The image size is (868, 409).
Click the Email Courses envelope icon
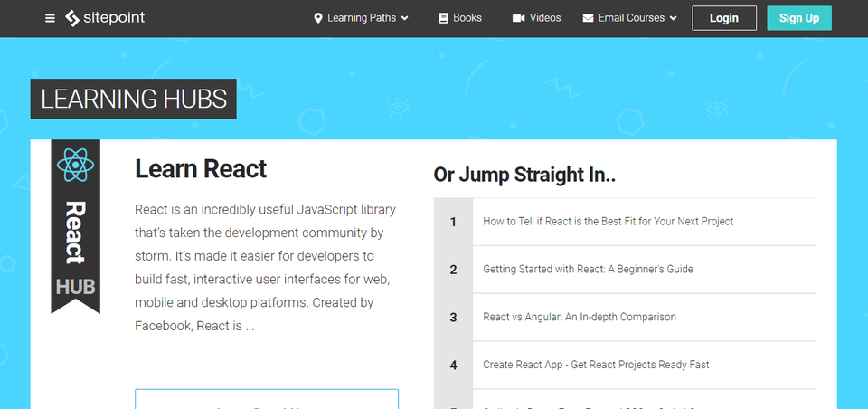pos(588,18)
